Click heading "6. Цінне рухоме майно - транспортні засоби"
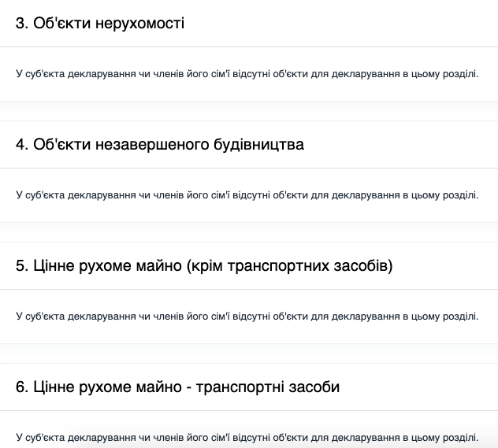The image size is (498, 448). 177,387
